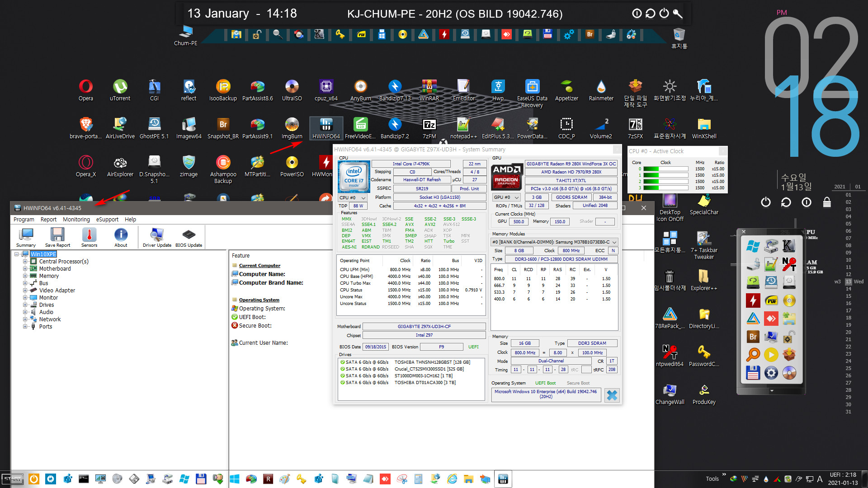
Task: Click the Operating System heading link
Action: tap(259, 300)
